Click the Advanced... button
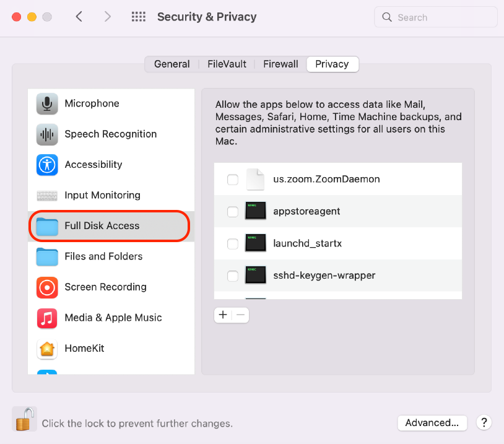 tap(432, 423)
